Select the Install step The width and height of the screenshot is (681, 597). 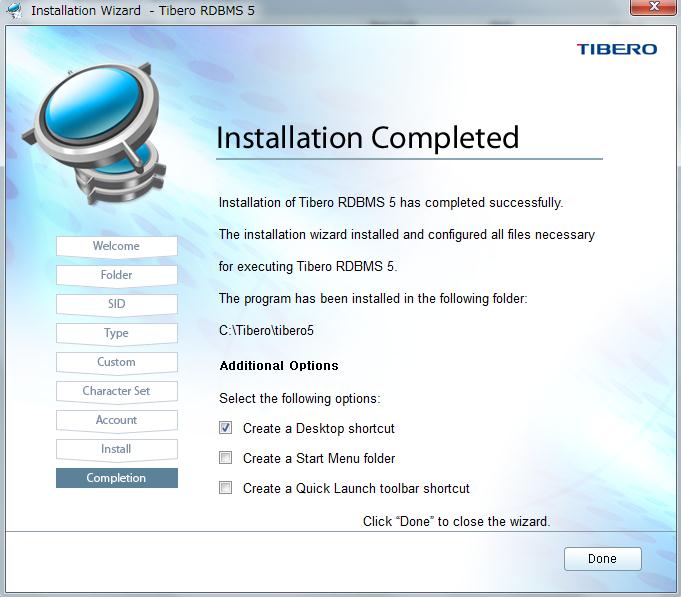click(x=116, y=449)
